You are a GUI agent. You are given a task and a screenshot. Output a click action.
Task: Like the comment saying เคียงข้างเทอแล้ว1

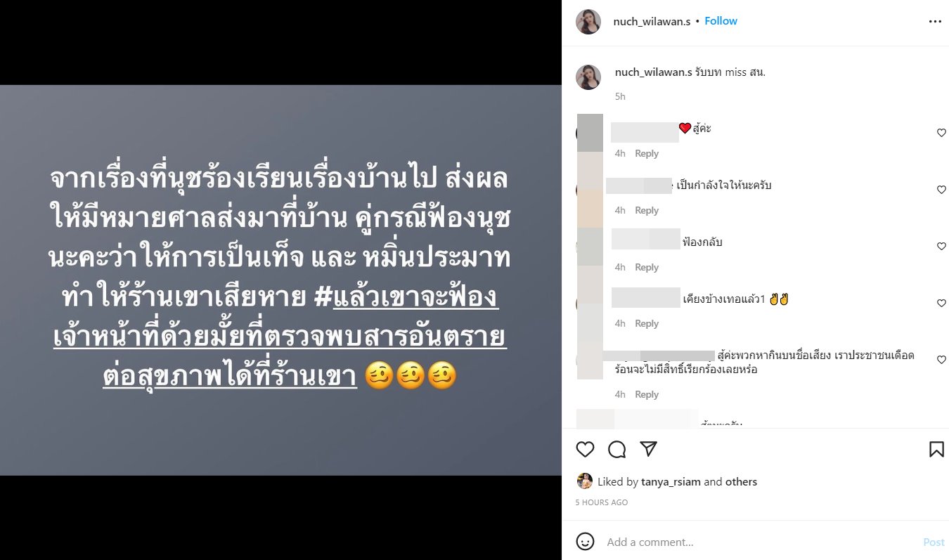[941, 304]
